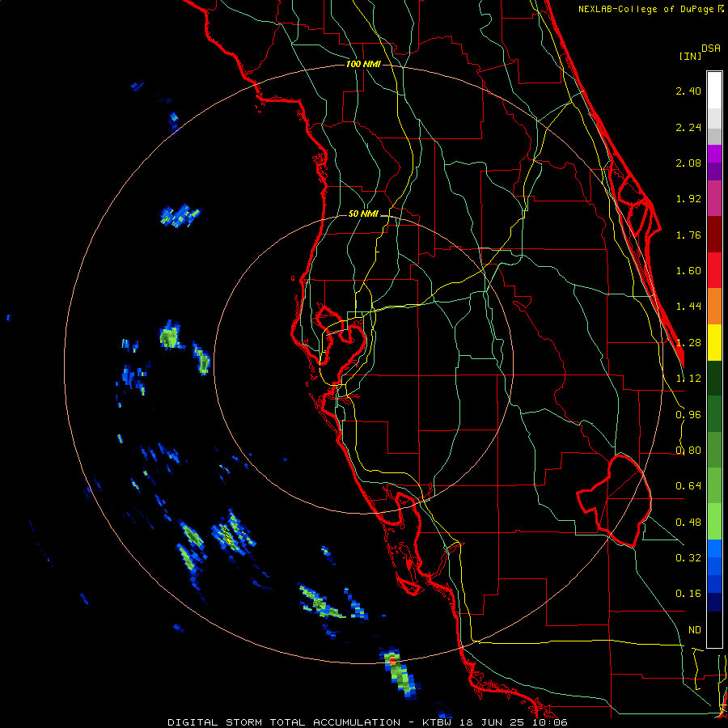
Task: Click the 2.08 legend value
Action: (688, 163)
